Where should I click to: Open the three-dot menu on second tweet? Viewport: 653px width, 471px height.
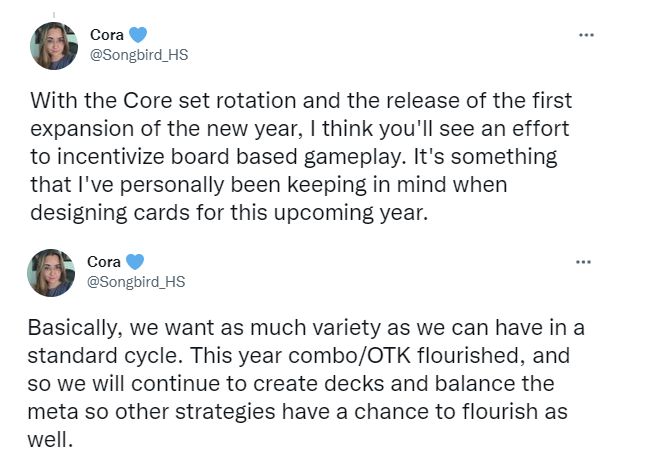click(x=586, y=262)
